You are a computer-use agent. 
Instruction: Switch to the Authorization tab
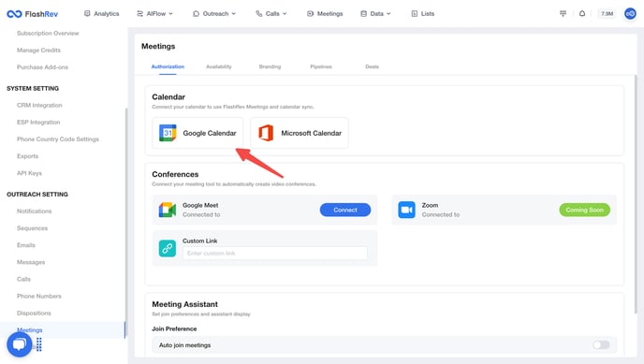click(x=168, y=66)
